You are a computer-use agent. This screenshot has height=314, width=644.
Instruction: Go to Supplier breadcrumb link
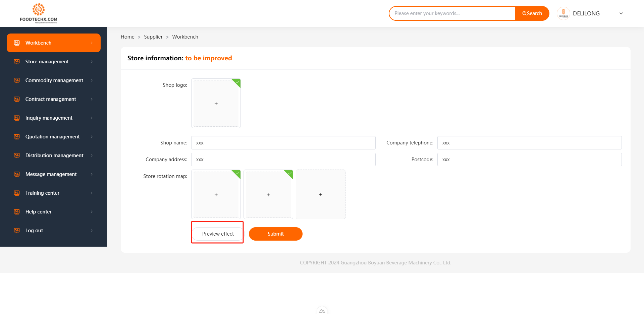pyautogui.click(x=153, y=37)
